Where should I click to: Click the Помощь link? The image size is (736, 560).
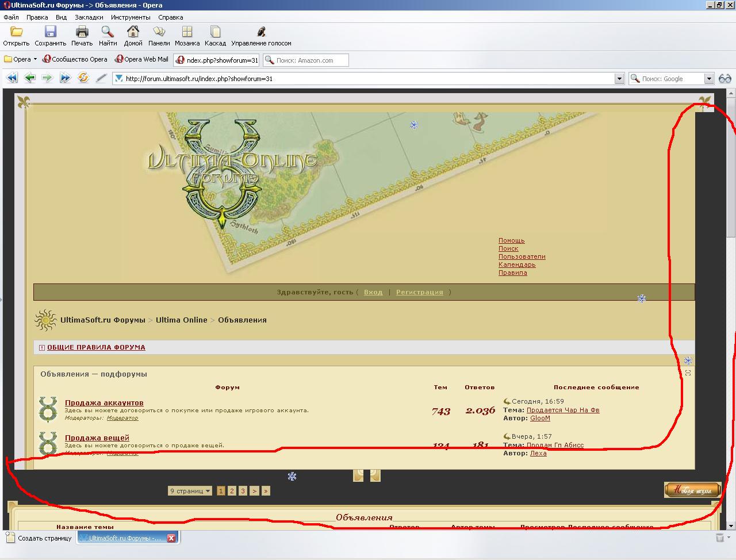[x=512, y=240]
